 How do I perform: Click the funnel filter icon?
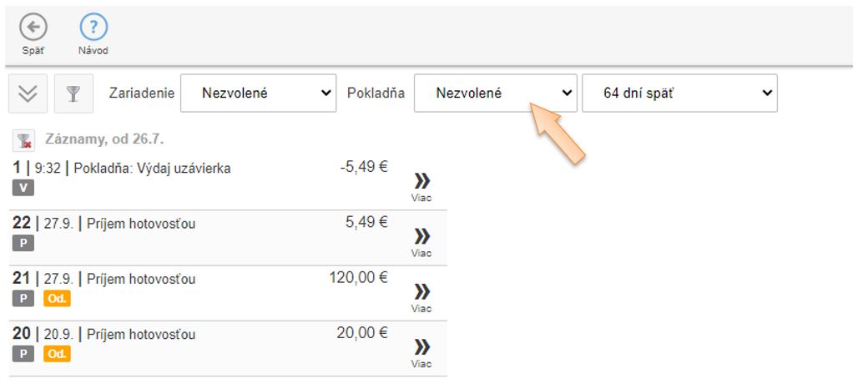(x=73, y=93)
